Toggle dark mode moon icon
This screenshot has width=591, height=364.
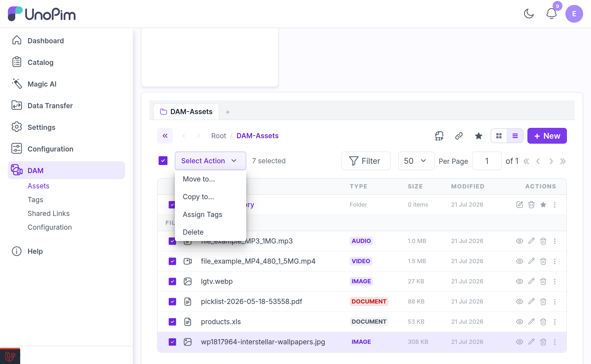pyautogui.click(x=529, y=14)
